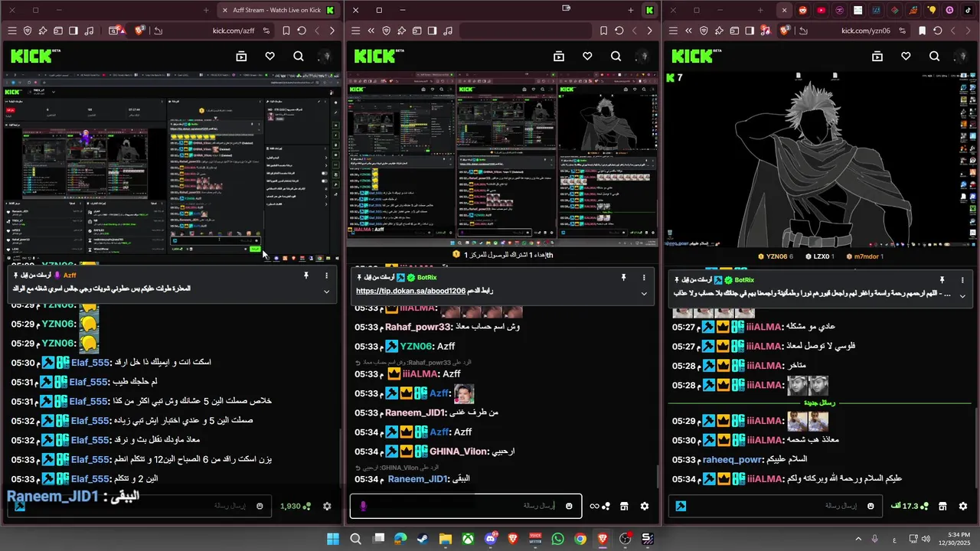Expand the pinned tip link message in the middle chat
The height and width of the screenshot is (551, 980).
point(644,294)
